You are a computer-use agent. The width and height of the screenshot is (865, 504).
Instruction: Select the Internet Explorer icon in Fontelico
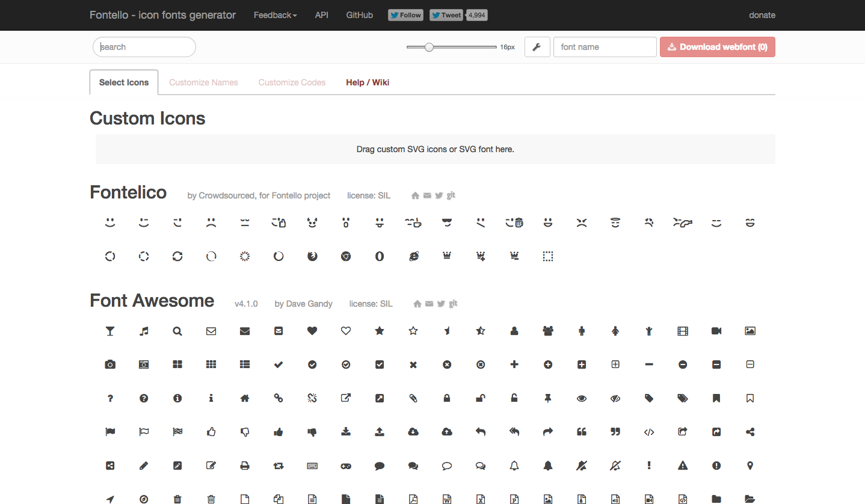[x=413, y=256]
